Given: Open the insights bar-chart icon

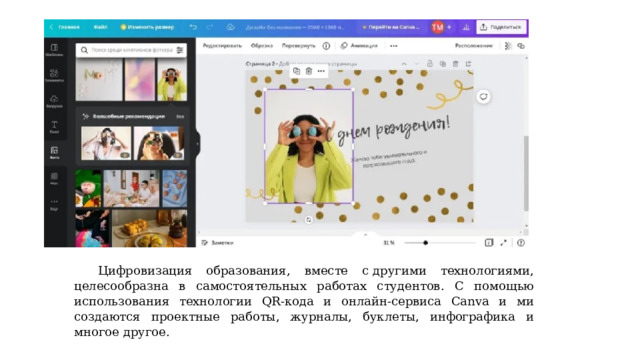Looking at the screenshot, I should pyautogui.click(x=466, y=27).
